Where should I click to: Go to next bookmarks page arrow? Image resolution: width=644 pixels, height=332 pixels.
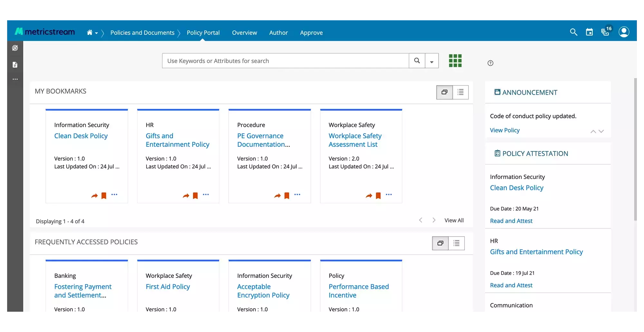[x=434, y=220]
